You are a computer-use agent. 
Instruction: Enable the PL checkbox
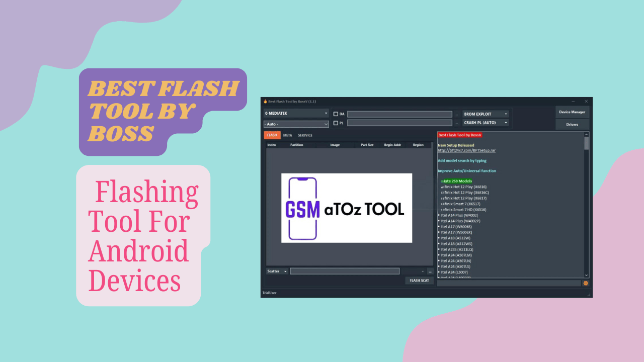click(x=336, y=123)
